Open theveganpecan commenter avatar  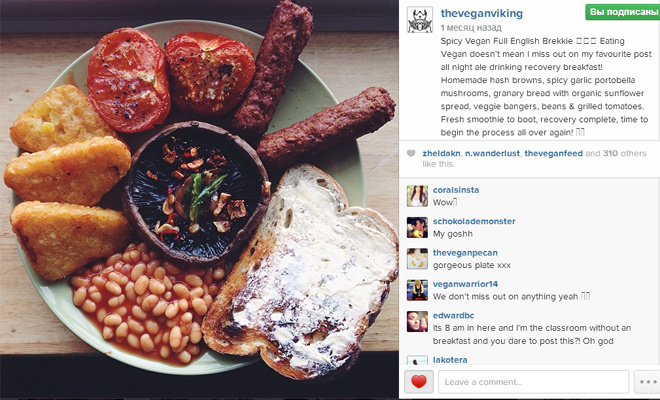(417, 259)
